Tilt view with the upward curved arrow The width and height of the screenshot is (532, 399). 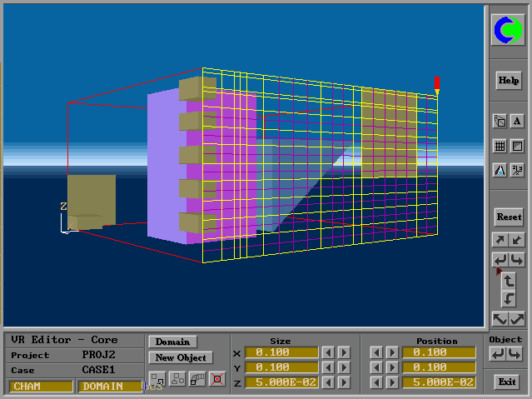509,281
